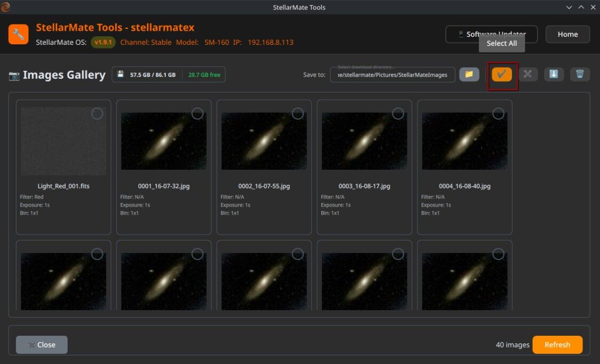
Task: Click the Close button
Action: coord(42,344)
